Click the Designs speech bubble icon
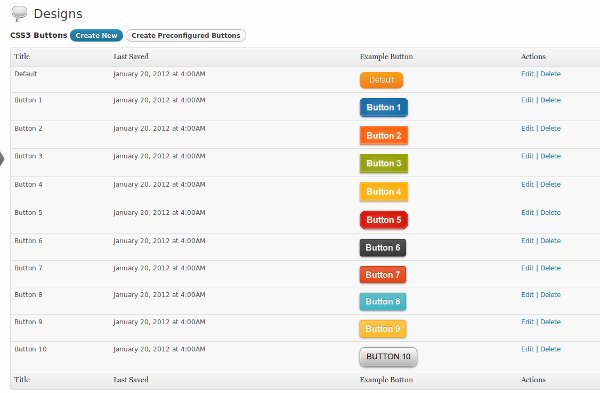Image resolution: width=600 pixels, height=393 pixels. (19, 13)
